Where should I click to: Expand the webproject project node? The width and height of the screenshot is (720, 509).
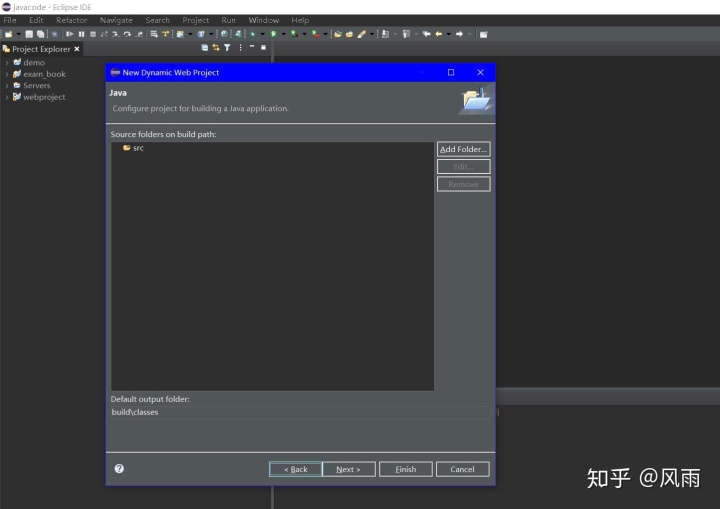[7, 97]
